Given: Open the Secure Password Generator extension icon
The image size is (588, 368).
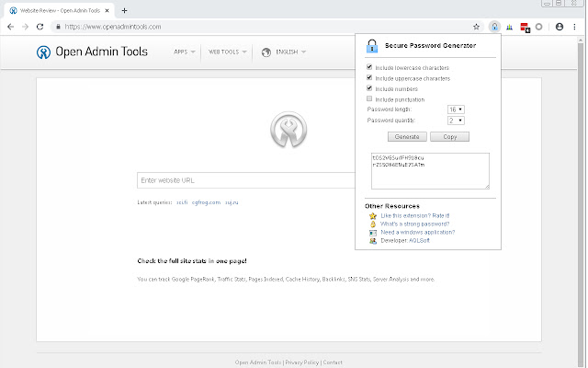Looking at the screenshot, I should [494, 27].
